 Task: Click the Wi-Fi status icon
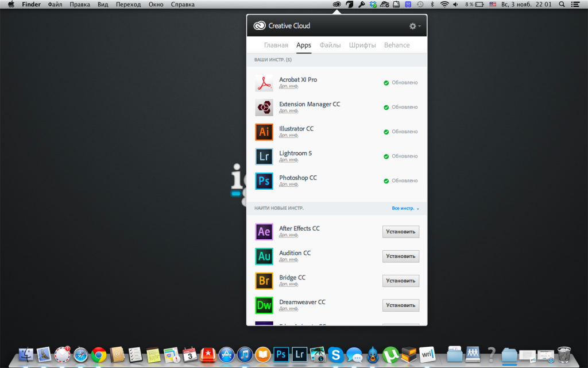pyautogui.click(x=444, y=5)
